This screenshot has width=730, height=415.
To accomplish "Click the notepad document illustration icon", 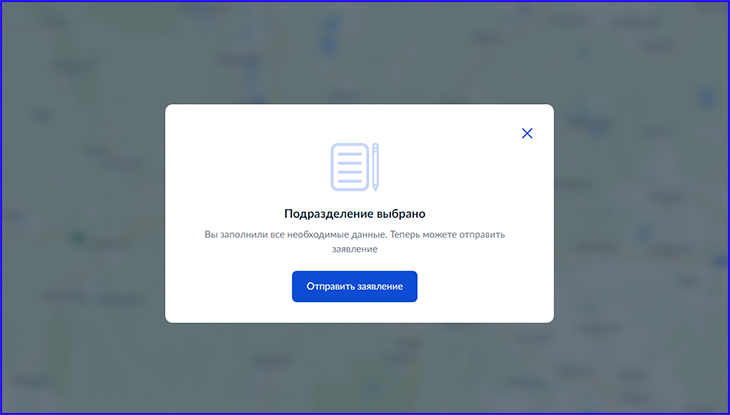I will [x=348, y=167].
